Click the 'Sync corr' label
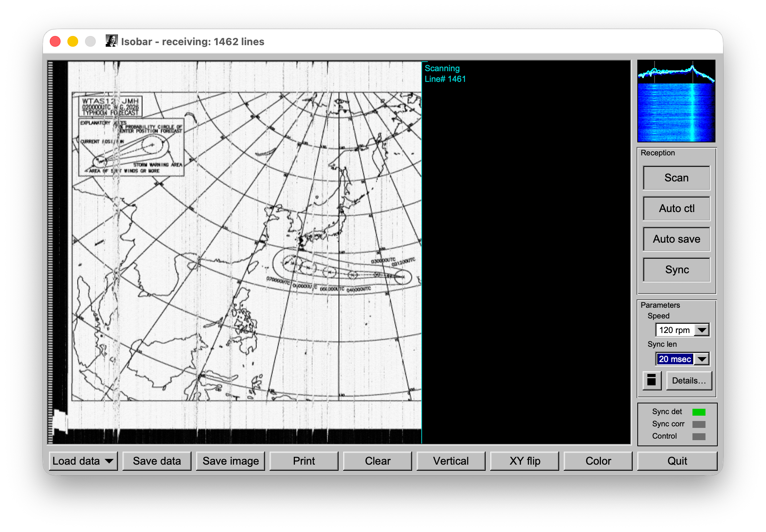Image resolution: width=766 pixels, height=532 pixels. (x=668, y=424)
